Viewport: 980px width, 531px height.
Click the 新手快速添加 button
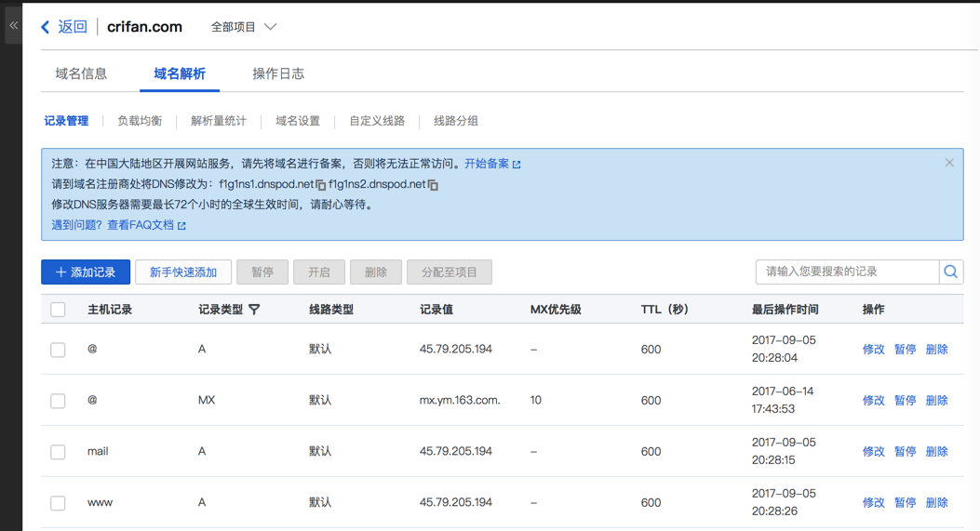183,272
